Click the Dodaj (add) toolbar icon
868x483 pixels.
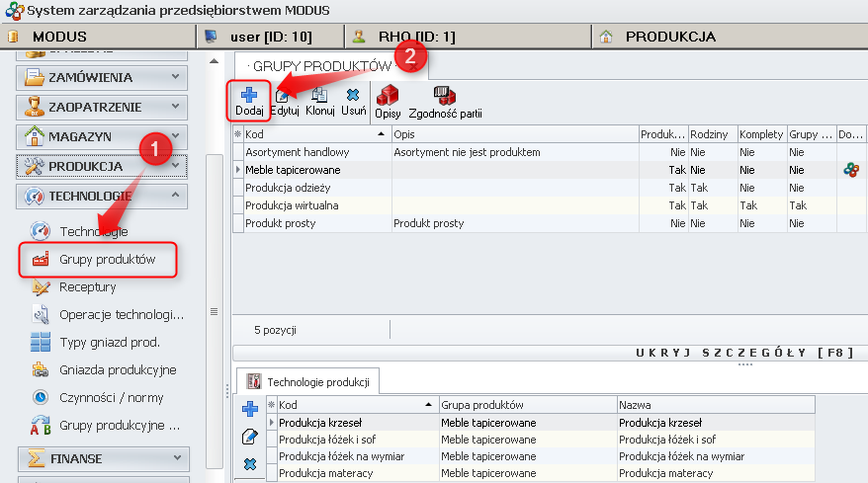(249, 101)
